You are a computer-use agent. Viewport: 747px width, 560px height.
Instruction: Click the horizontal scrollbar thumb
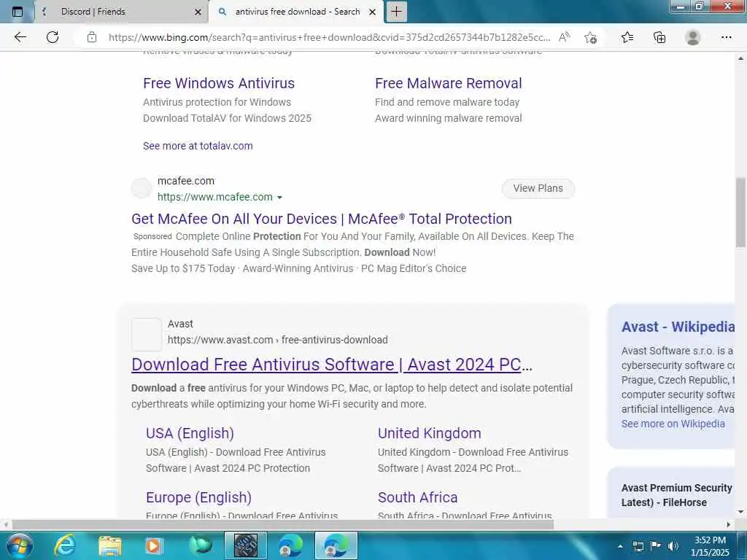[282, 525]
